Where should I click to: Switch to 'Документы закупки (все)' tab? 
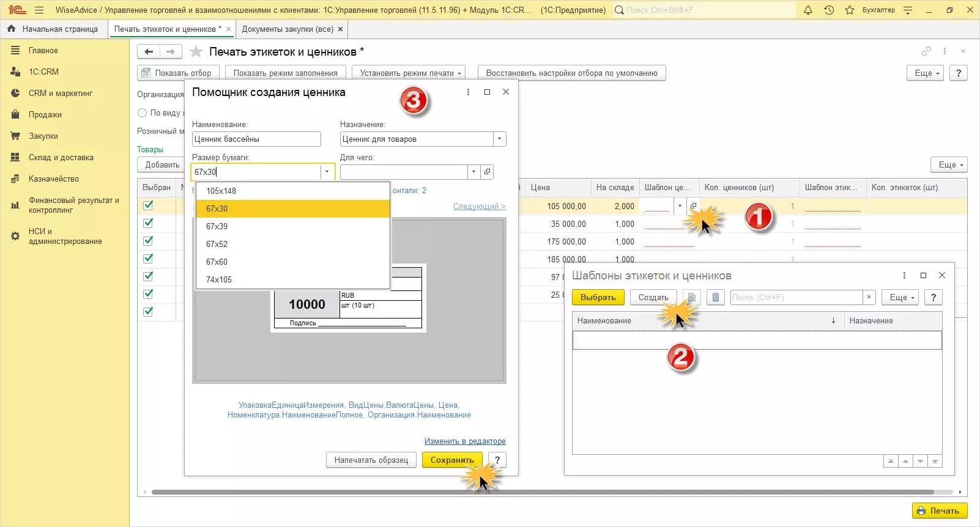coord(287,29)
